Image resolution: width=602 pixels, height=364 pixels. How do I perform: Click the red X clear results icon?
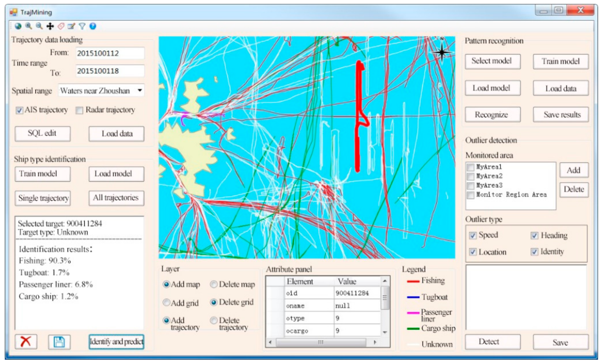26,341
